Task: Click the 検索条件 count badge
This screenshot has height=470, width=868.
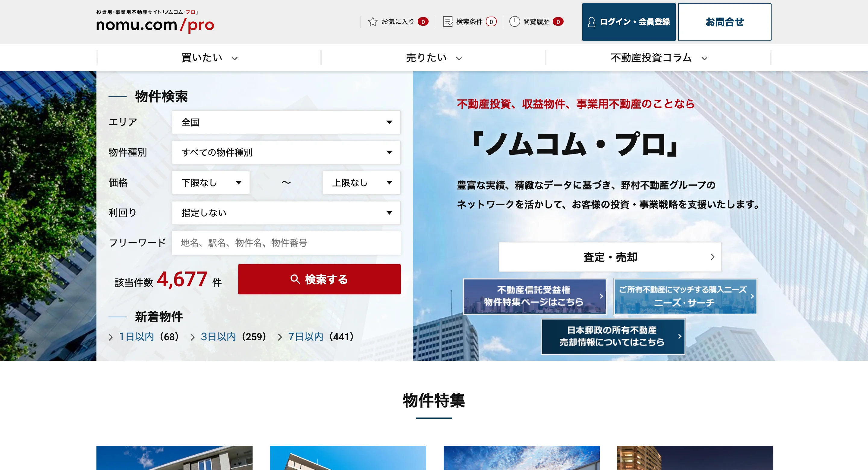Action: click(x=491, y=22)
